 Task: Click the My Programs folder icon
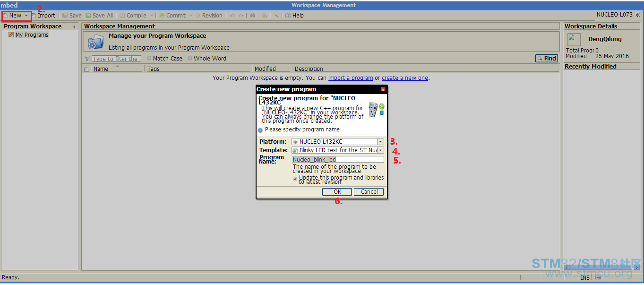(x=11, y=35)
